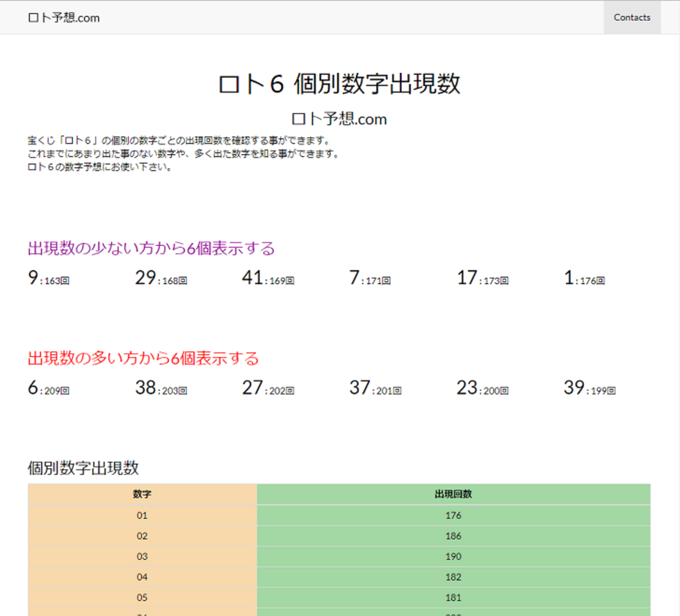The width and height of the screenshot is (680, 616).
Task: Click number 39 with 199回
Action: click(589, 388)
